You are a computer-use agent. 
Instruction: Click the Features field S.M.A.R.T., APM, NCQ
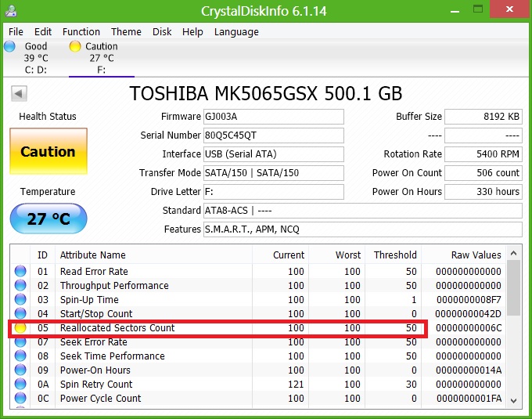pyautogui.click(x=363, y=229)
